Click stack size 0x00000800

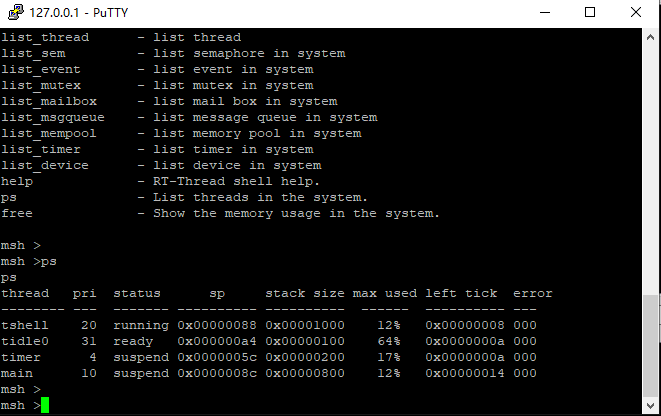pos(305,373)
